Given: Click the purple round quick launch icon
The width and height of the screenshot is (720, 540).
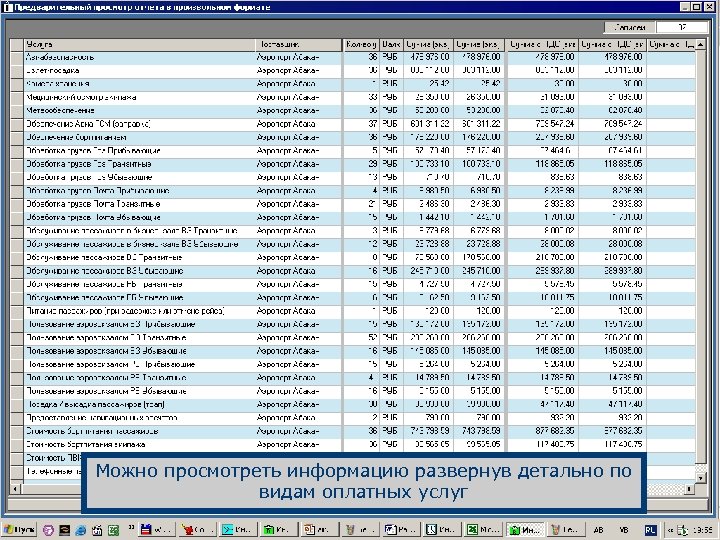Looking at the screenshot, I should (x=48, y=530).
